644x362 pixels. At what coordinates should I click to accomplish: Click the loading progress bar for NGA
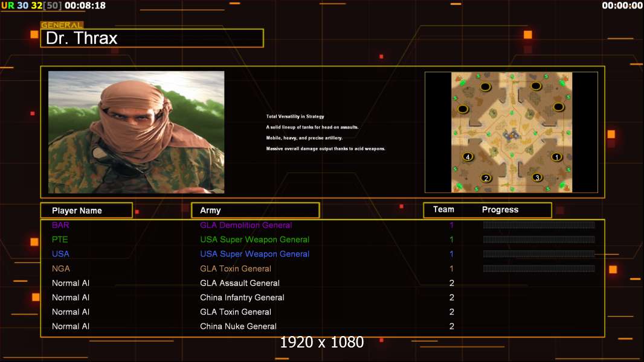coord(538,268)
